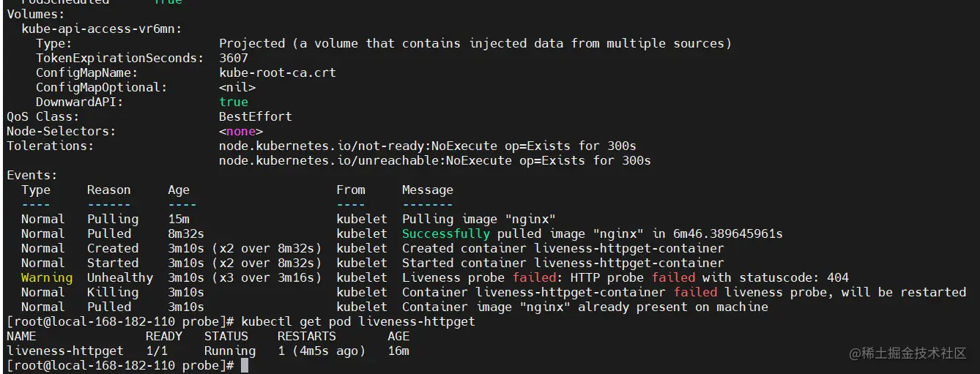Image resolution: width=980 pixels, height=374 pixels.
Task: Click the 'RESTARTS' column header
Action: pos(307,336)
